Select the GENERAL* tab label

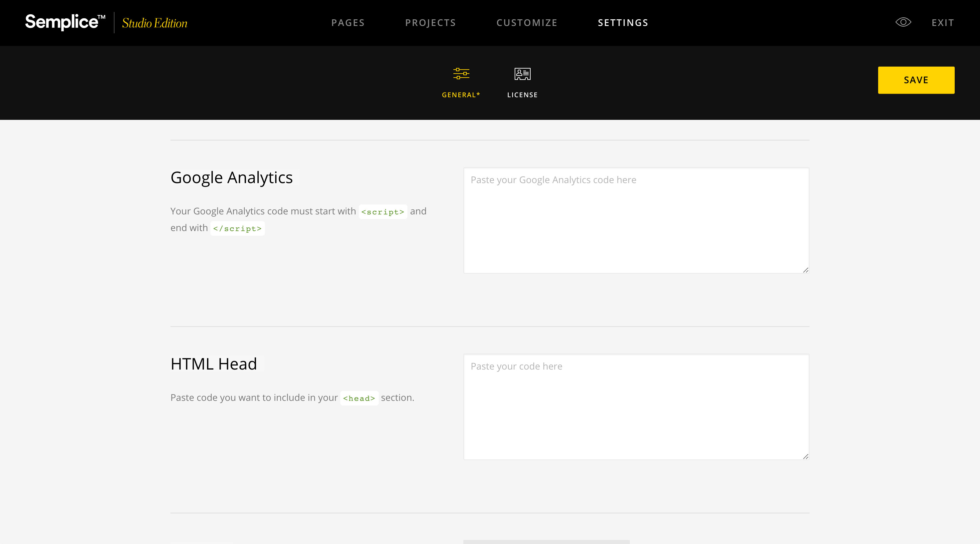coord(461,95)
